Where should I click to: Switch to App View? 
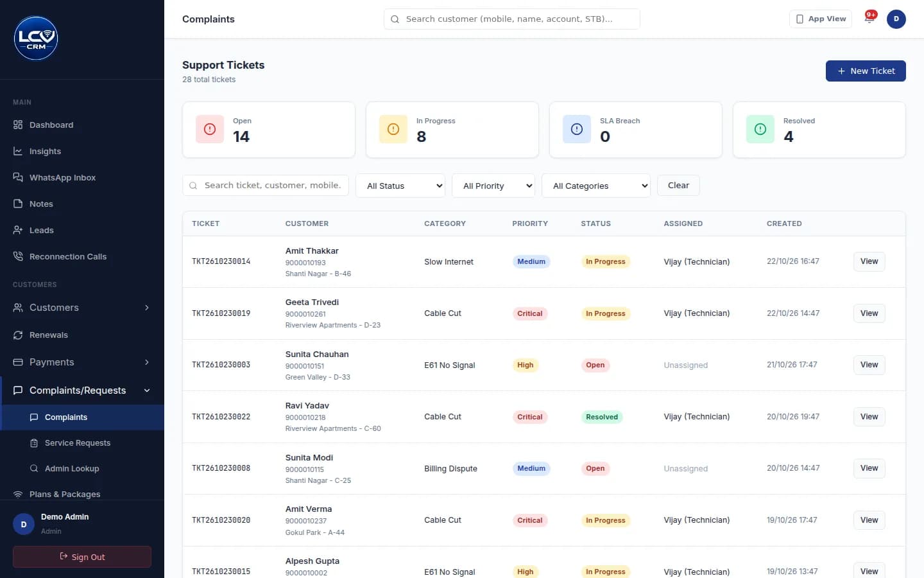tap(821, 19)
